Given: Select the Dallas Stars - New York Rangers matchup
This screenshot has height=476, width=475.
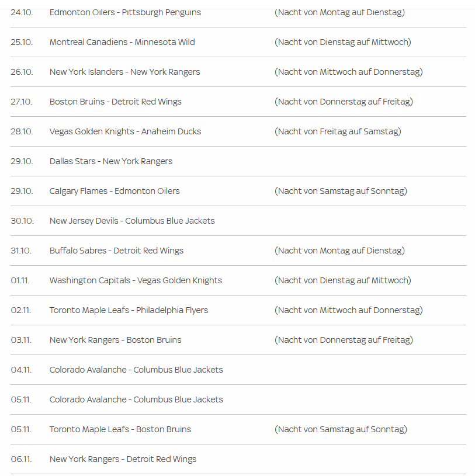Looking at the screenshot, I should click(111, 161).
